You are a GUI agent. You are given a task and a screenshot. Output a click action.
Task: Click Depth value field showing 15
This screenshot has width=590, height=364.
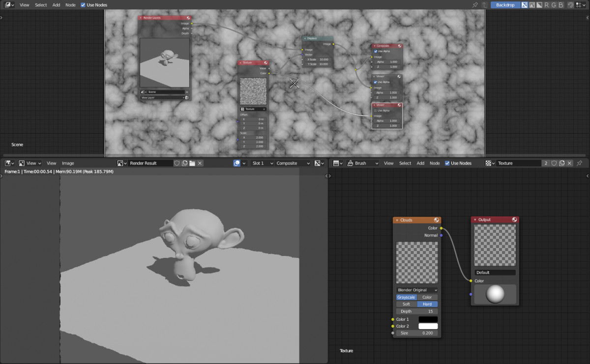point(417,311)
